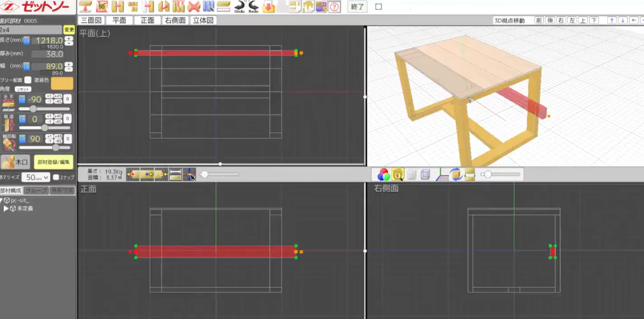Click the RGB color circles icon
The height and width of the screenshot is (319, 644).
(384, 175)
